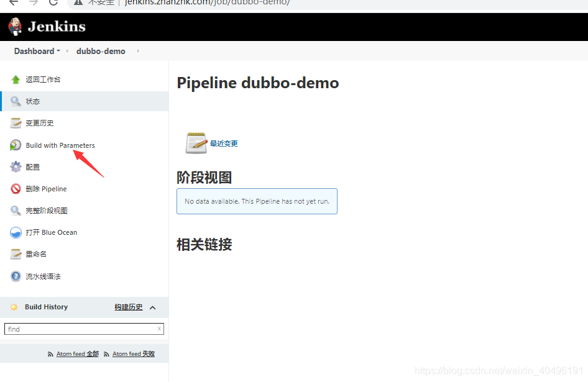Click the Pipeline dubbo-demo heading
Screen dimensions: 588x382
(258, 83)
